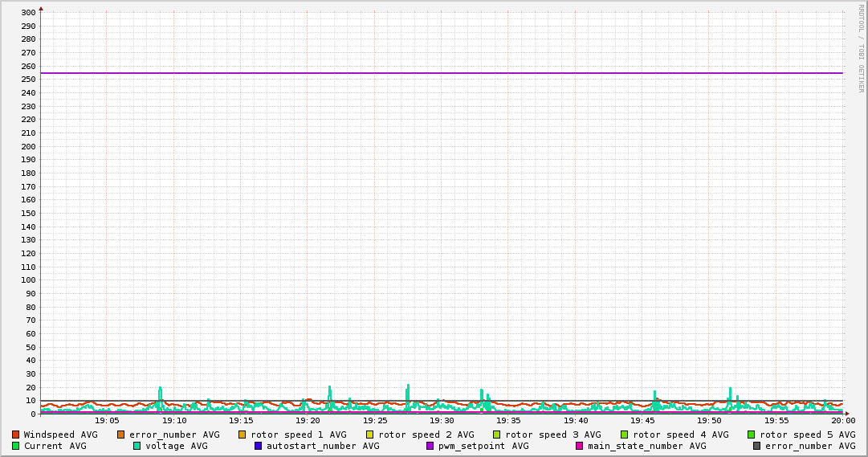Click the pink main_state_number AVG swatch

[580, 446]
